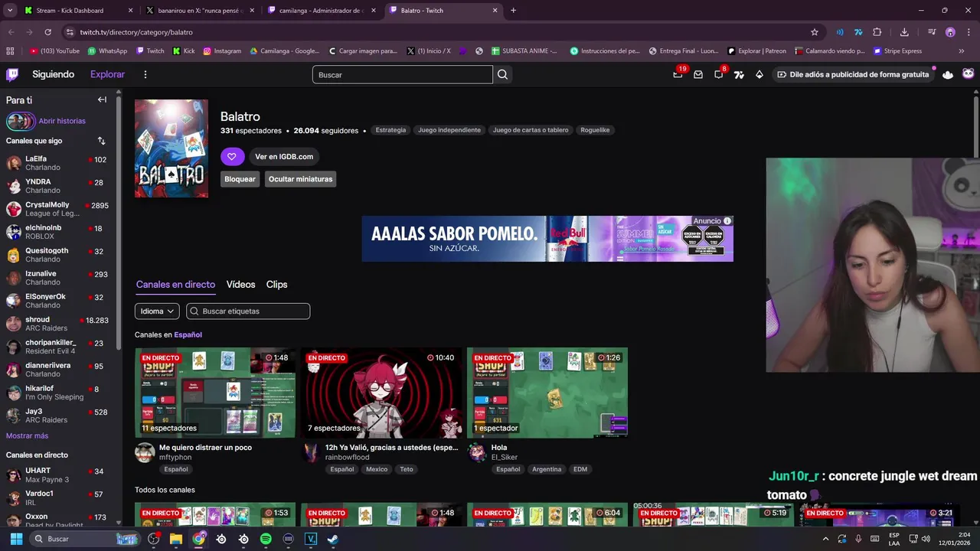This screenshot has width=980, height=551.
Task: Click the search magnifier button
Action: (x=502, y=74)
